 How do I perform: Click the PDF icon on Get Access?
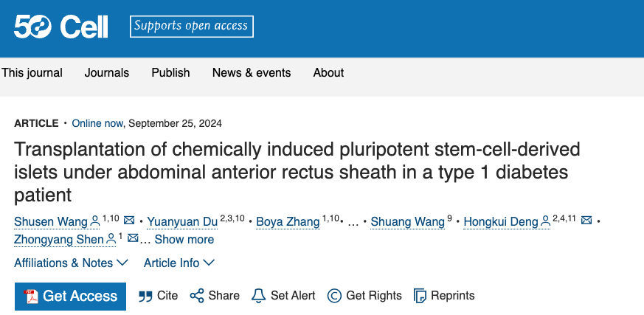tap(31, 296)
